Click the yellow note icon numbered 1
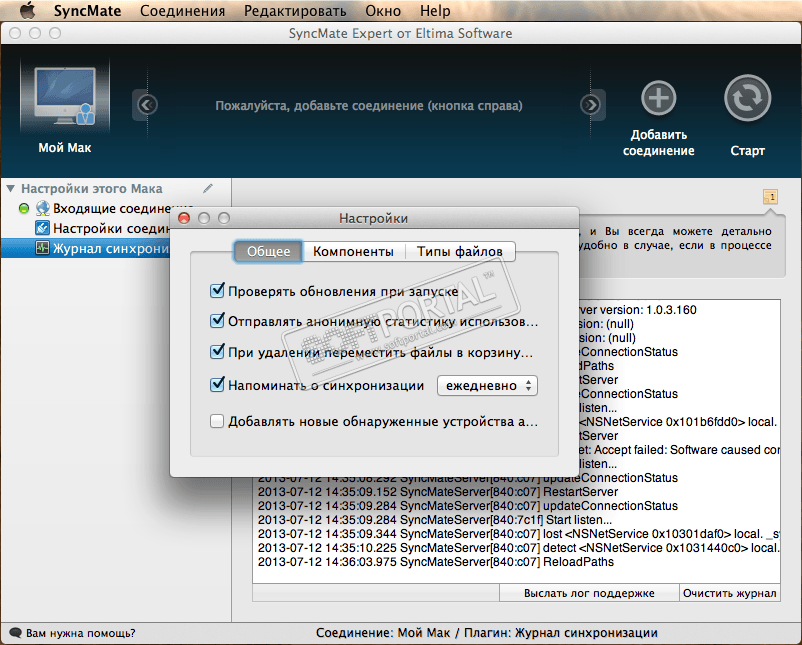The width and height of the screenshot is (802, 645). tap(770, 196)
